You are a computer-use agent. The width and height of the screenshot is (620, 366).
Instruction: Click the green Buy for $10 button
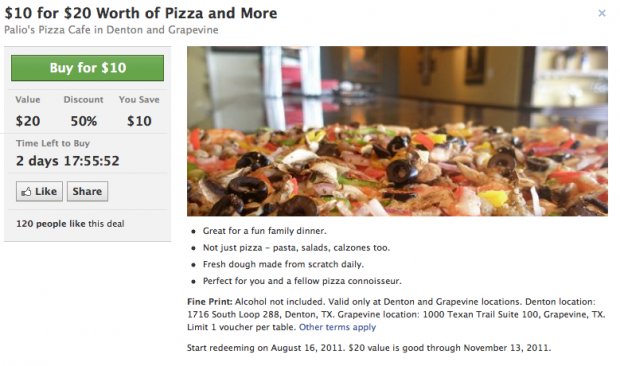pyautogui.click(x=87, y=68)
